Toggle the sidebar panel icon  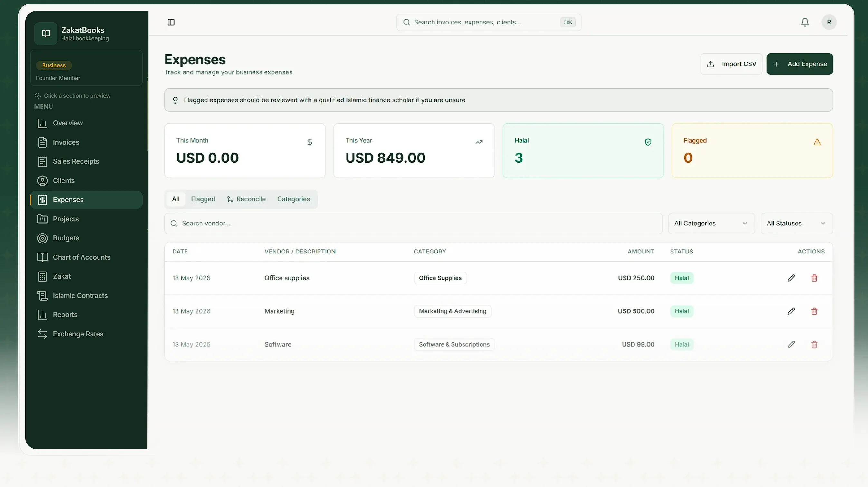(x=171, y=22)
